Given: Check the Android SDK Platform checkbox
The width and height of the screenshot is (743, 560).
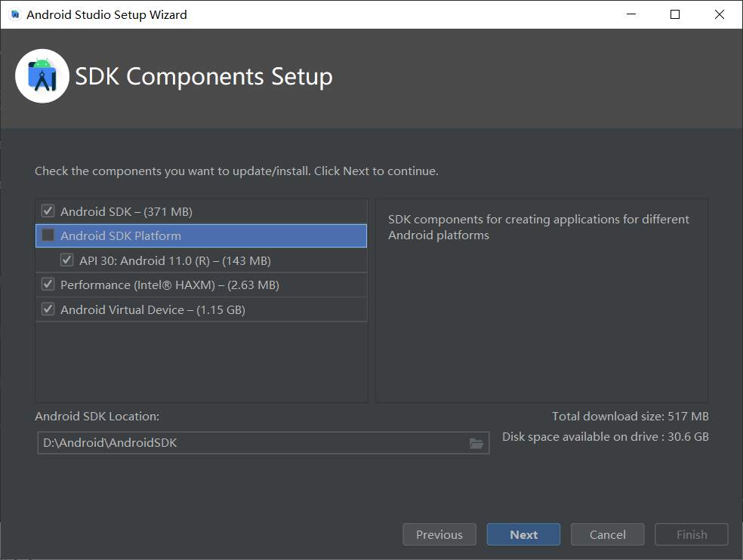Looking at the screenshot, I should pos(48,235).
